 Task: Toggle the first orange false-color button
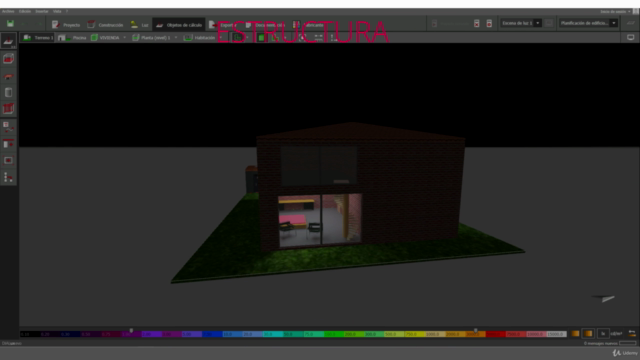575,333
